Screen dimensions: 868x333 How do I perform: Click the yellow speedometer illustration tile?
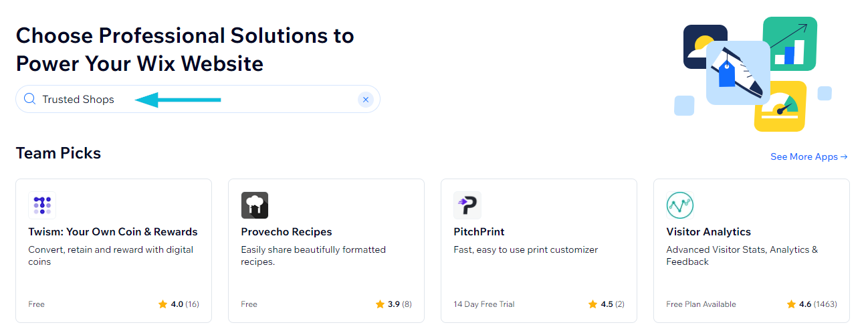coord(780,106)
